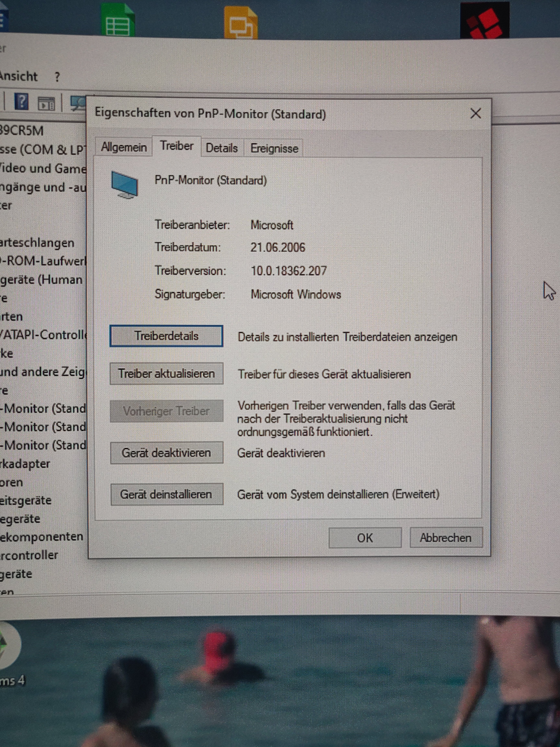Select the Warteschlangen tree entry
This screenshot has height=747, width=560.
point(37,243)
